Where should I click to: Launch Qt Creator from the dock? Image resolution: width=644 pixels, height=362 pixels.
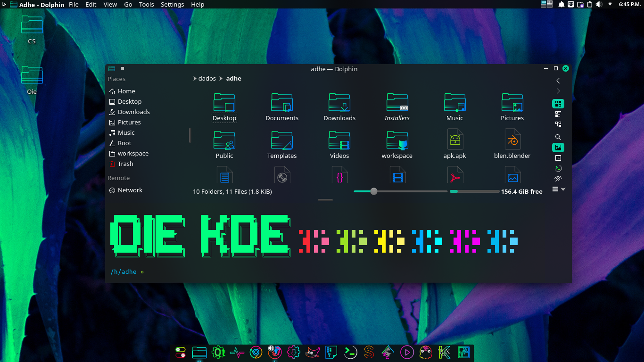(218, 352)
